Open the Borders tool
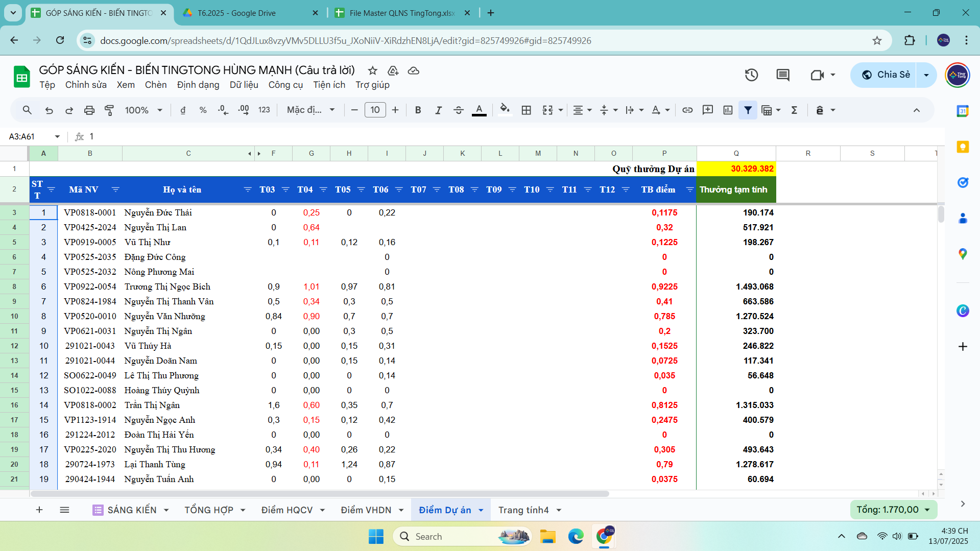The height and width of the screenshot is (551, 980). (x=526, y=110)
